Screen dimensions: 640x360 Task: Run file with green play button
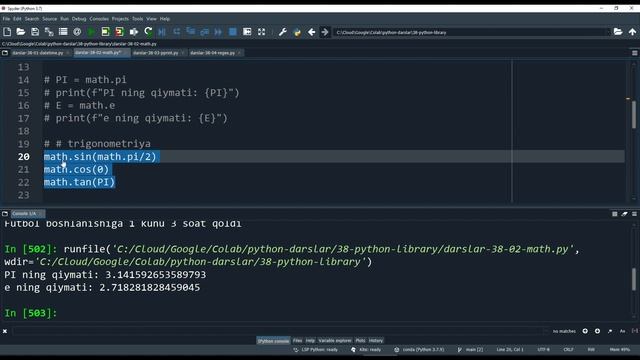[x=91, y=32]
